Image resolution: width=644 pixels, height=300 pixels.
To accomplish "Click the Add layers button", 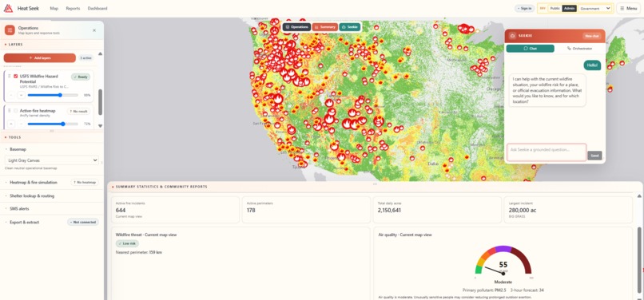I will click(x=40, y=58).
